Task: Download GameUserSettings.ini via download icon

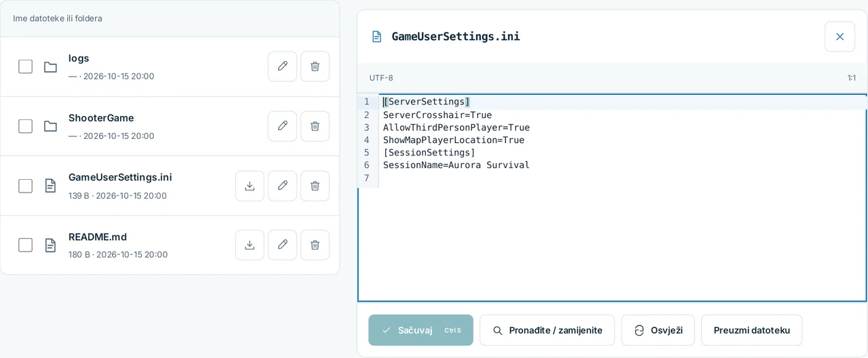Action: coord(250,186)
